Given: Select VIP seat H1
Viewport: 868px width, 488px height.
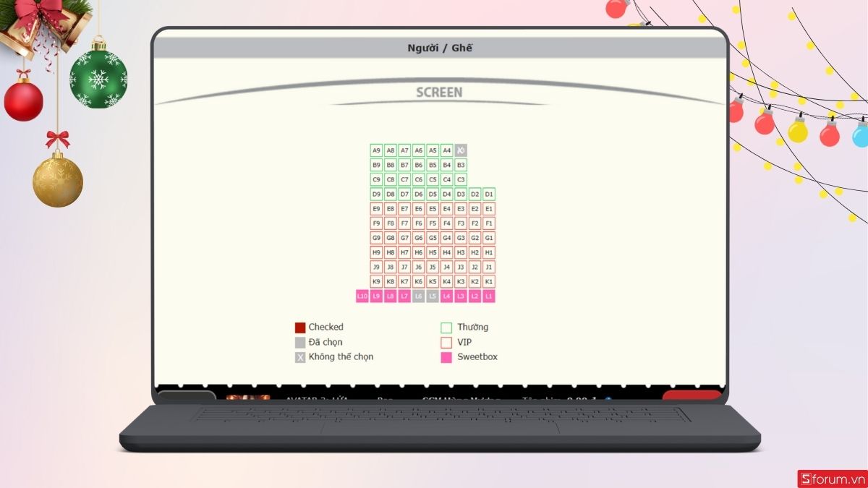Looking at the screenshot, I should (x=489, y=252).
